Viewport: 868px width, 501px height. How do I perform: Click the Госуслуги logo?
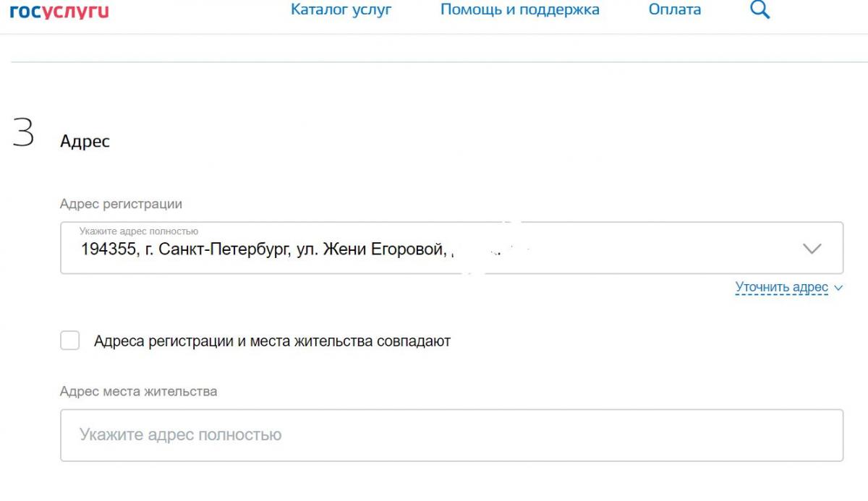tap(59, 11)
